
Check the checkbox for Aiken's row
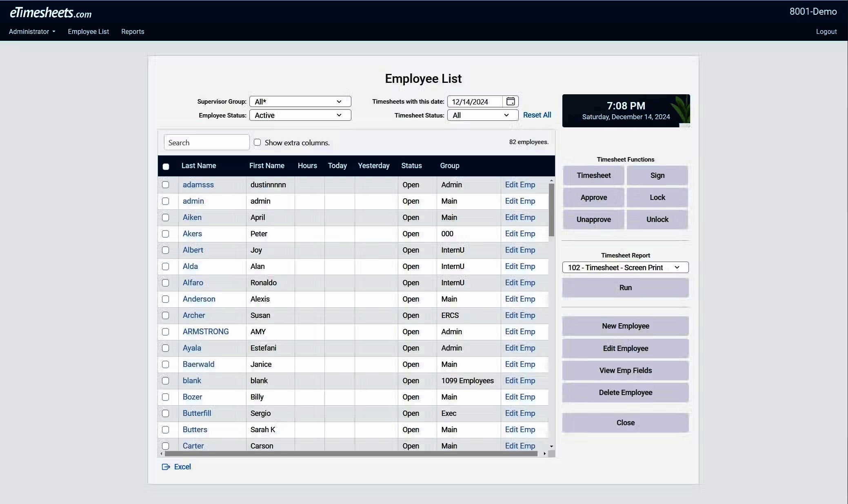click(x=165, y=218)
